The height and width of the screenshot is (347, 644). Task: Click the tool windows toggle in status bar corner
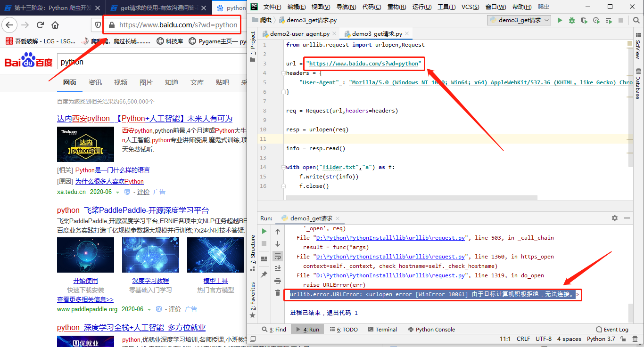pos(252,339)
